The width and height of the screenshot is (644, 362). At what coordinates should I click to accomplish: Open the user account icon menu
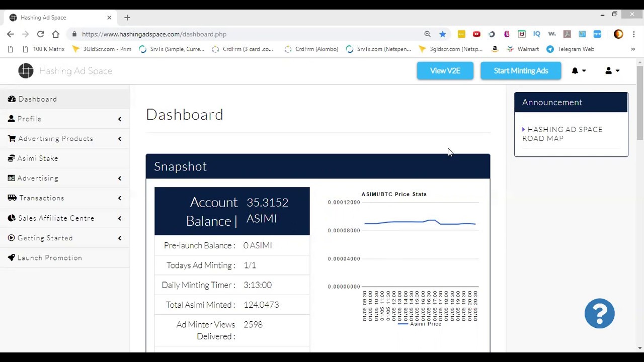coord(609,71)
